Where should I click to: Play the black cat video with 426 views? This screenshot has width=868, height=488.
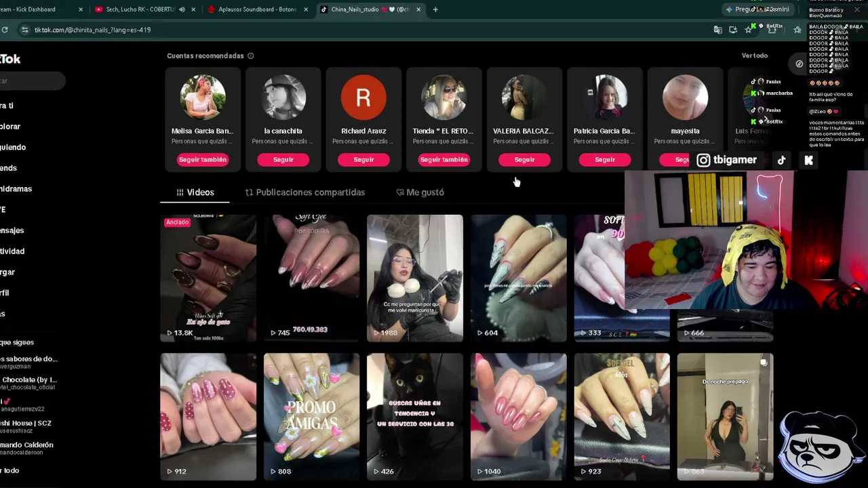pyautogui.click(x=415, y=417)
